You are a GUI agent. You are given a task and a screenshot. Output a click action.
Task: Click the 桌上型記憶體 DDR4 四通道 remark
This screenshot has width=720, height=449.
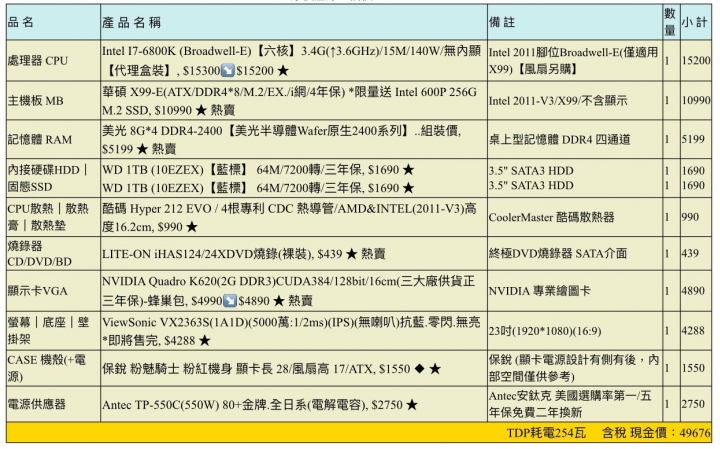tap(559, 140)
